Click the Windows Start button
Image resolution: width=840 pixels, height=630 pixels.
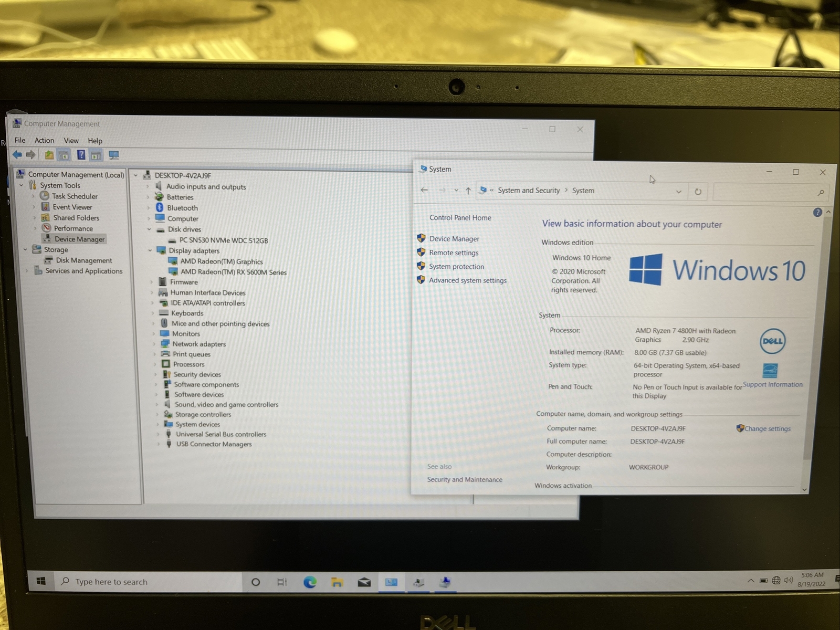(x=41, y=581)
